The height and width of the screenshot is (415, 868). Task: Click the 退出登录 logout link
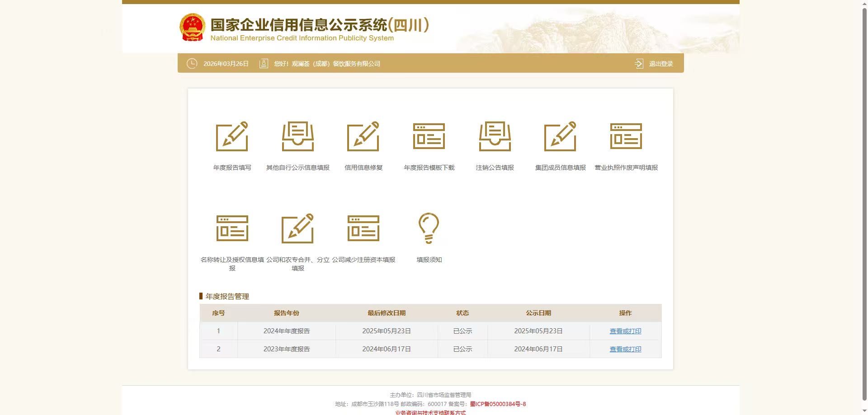pos(660,64)
